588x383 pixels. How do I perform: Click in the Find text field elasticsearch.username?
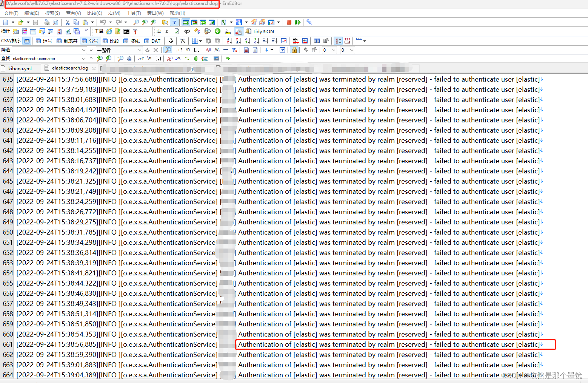tap(46, 59)
